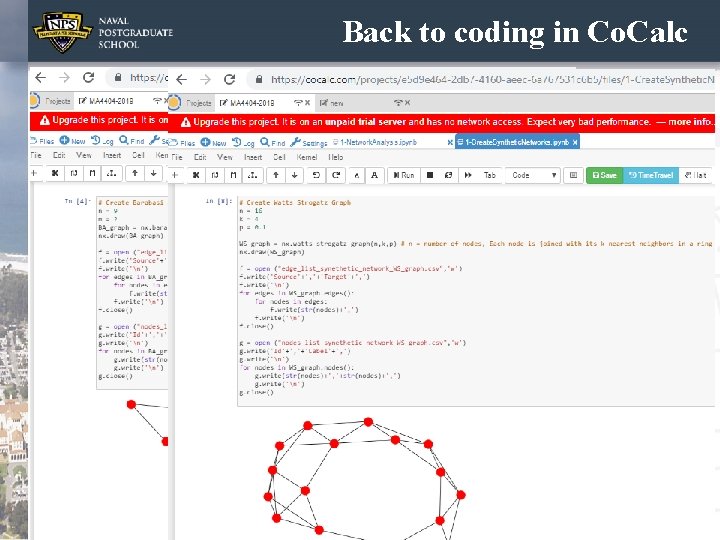This screenshot has height=540, width=720.
Task: Decrease the font size with the small A
Action: [357, 175]
